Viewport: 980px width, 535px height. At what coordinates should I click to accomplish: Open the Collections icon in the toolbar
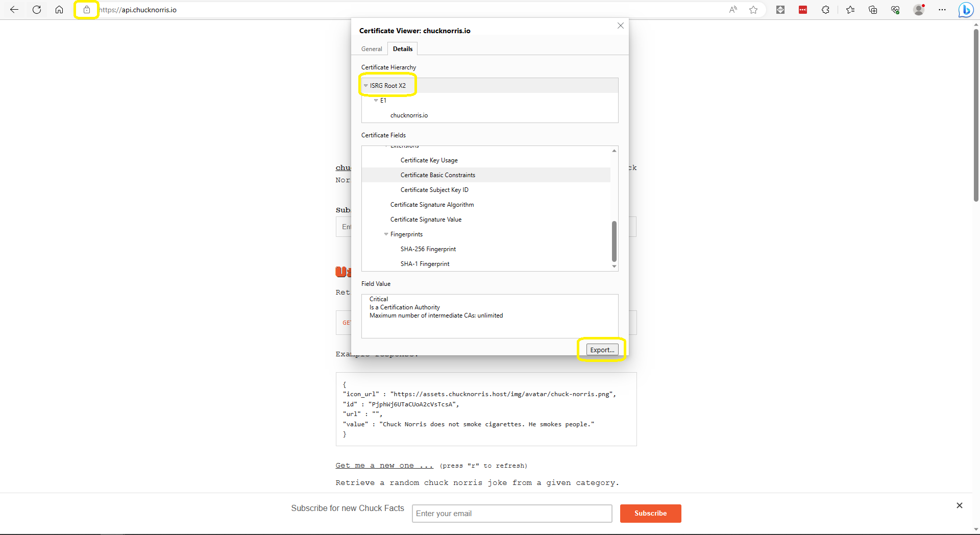click(x=873, y=10)
